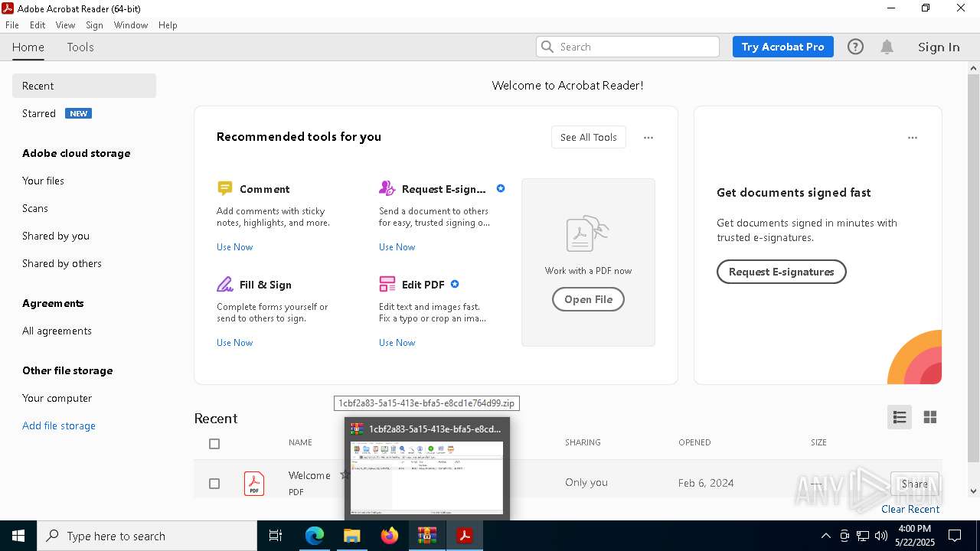Screen dimensions: 980x551
Task: Open the notifications bell icon
Action: click(887, 47)
